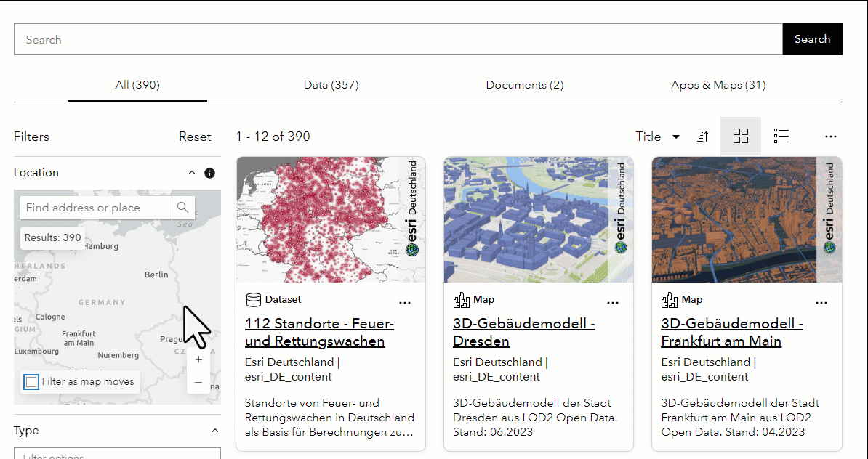Open the 3D-Gebäudemodell - Dresden link
Image resolution: width=868 pixels, height=459 pixels.
click(x=523, y=333)
